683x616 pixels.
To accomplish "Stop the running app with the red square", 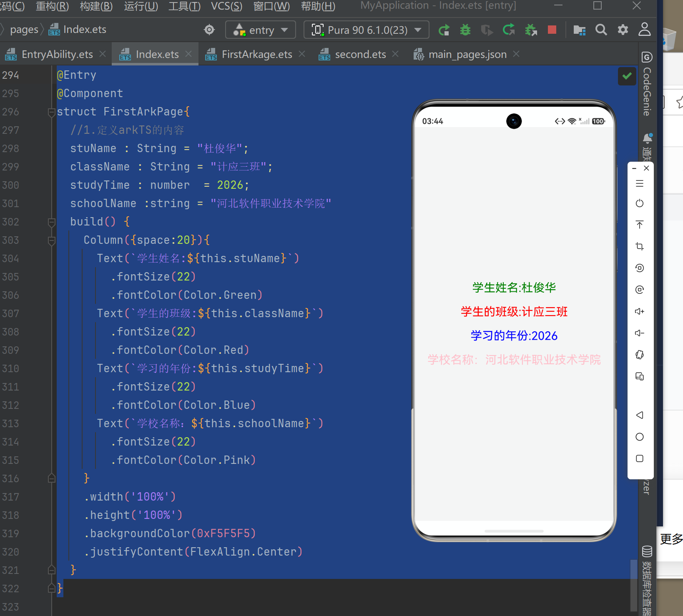I will [552, 30].
